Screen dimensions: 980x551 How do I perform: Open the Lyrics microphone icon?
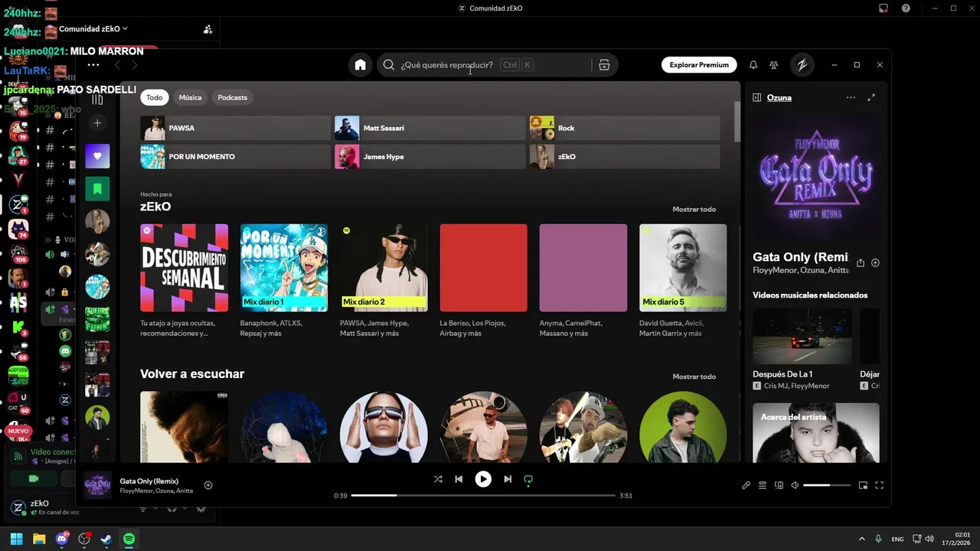(x=746, y=485)
